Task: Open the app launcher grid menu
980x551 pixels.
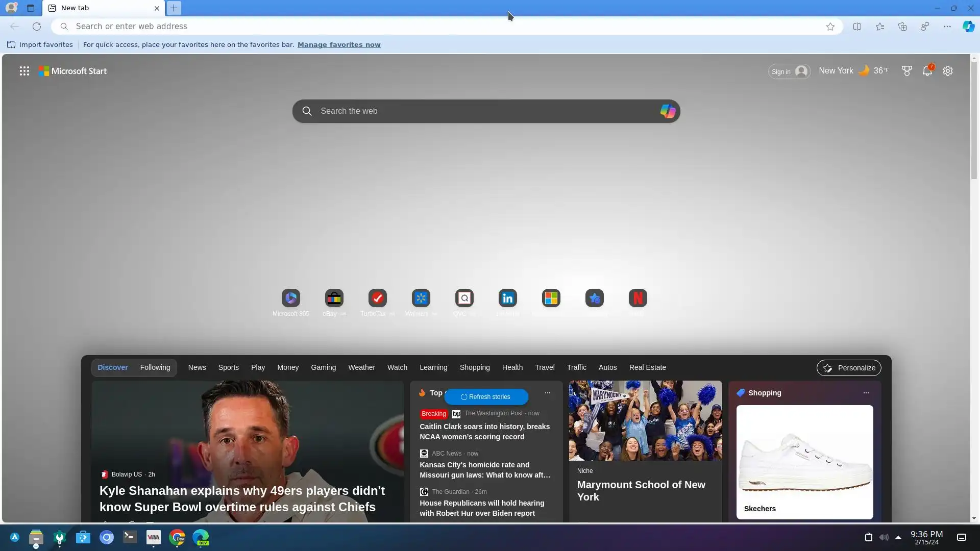Action: pos(24,71)
